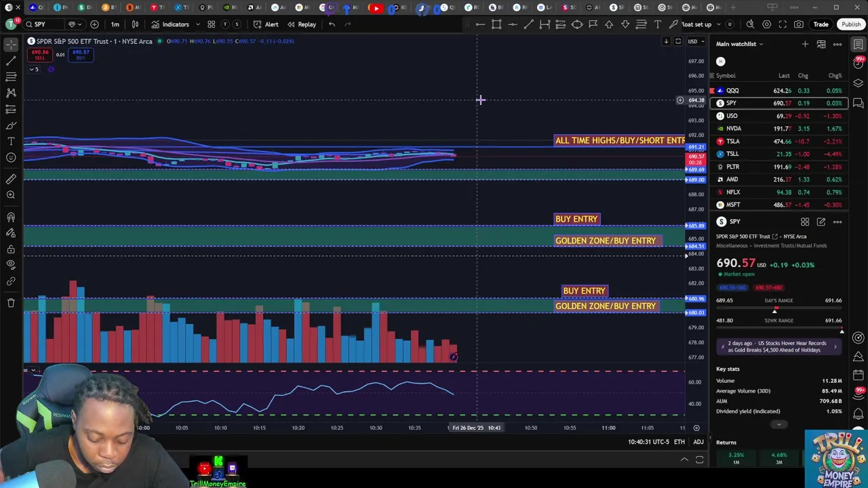Image resolution: width=868 pixels, height=488 pixels.
Task: Toggle stay in drawing mode
Action: point(11,233)
